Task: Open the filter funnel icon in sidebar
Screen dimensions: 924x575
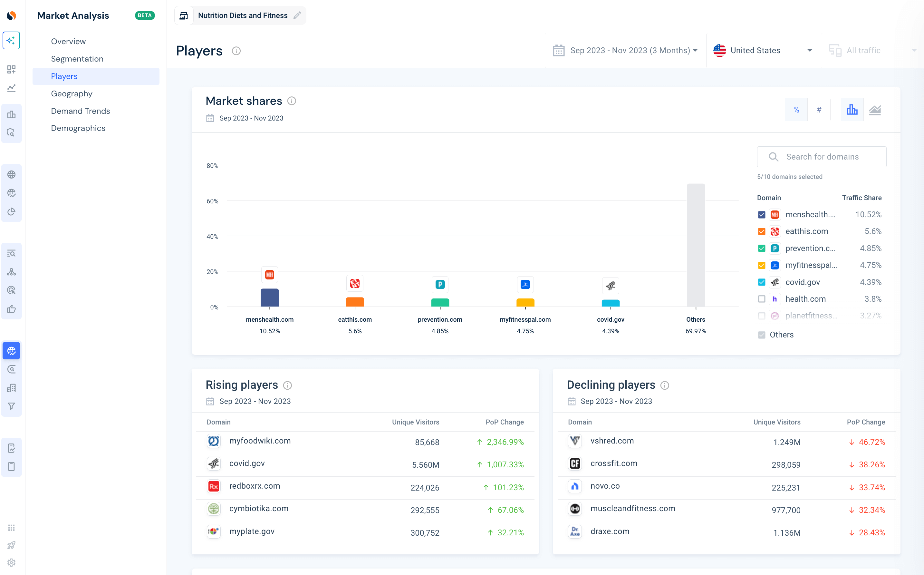Action: point(11,406)
